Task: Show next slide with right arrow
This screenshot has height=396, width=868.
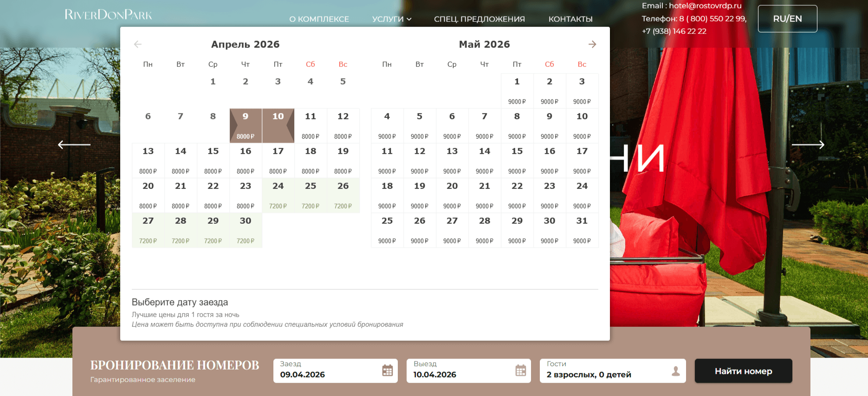Action: 808,144
